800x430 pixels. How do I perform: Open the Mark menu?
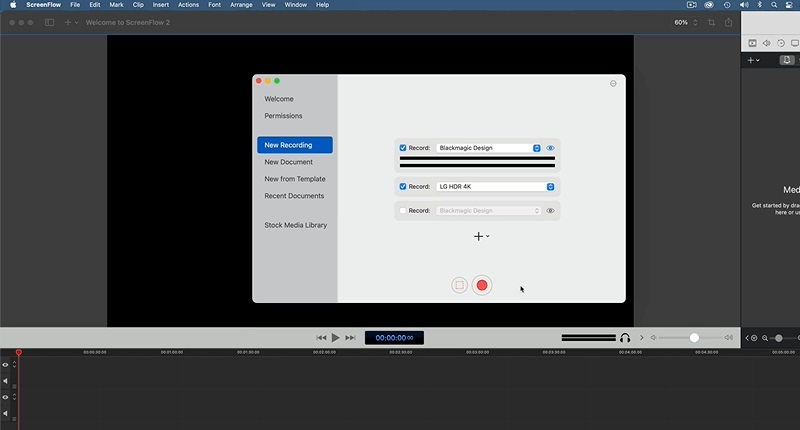click(116, 5)
